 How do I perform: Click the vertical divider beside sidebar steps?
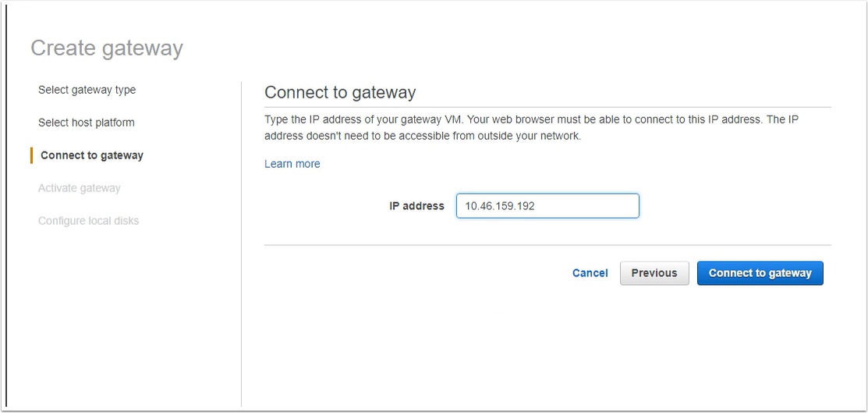pos(241,244)
